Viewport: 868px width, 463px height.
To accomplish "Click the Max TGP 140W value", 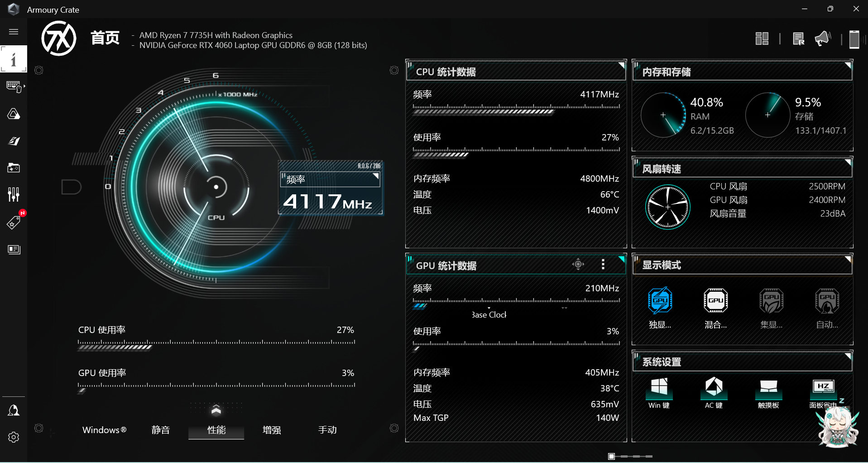I will (x=607, y=418).
